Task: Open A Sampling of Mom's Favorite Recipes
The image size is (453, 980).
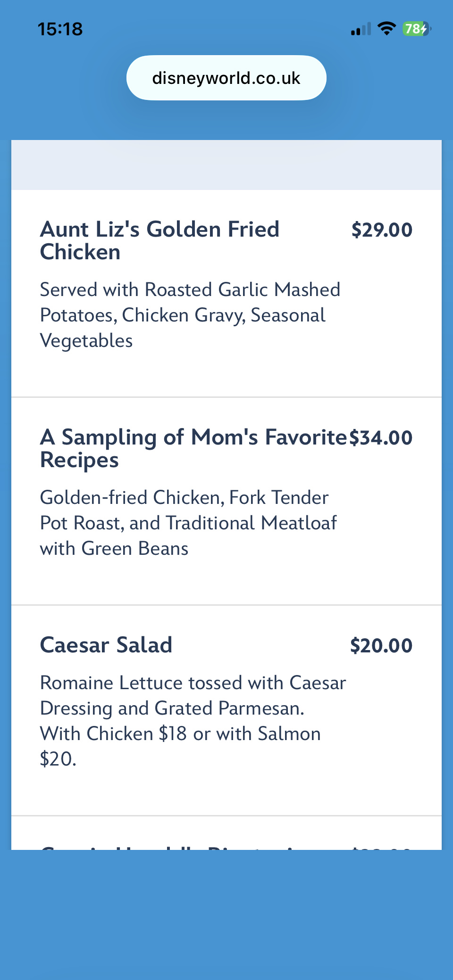Action: tap(193, 448)
